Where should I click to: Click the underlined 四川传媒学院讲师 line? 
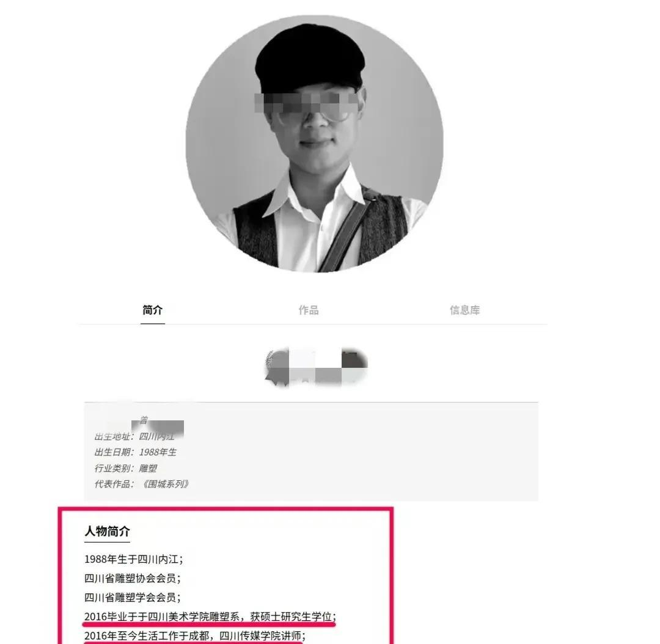pos(194,635)
